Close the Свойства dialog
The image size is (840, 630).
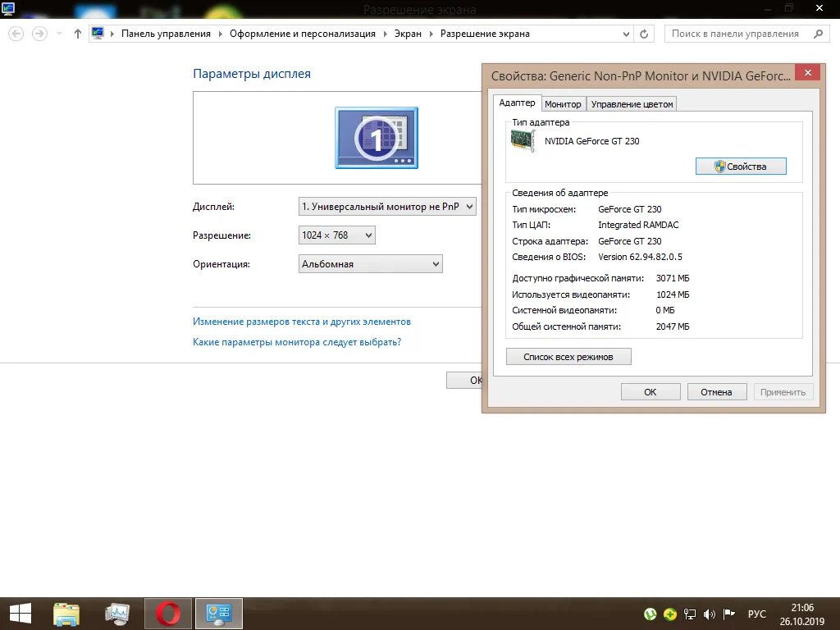[x=808, y=73]
